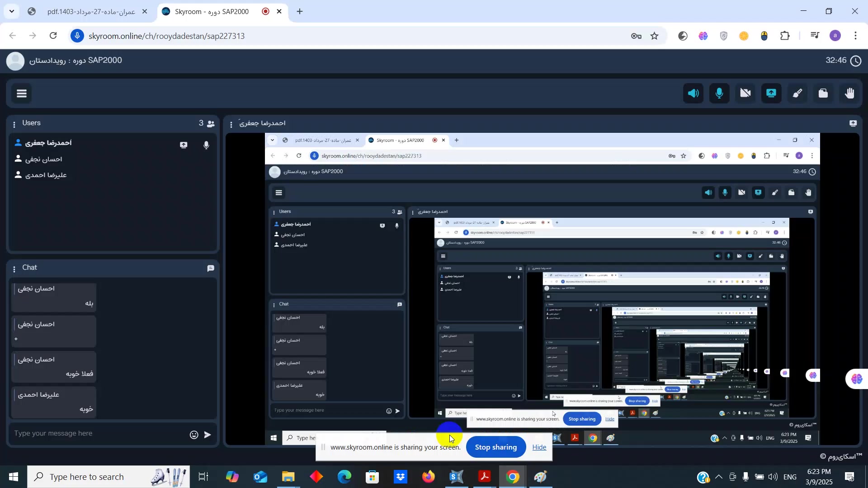Go back in browser history
868x488 pixels.
click(x=13, y=36)
